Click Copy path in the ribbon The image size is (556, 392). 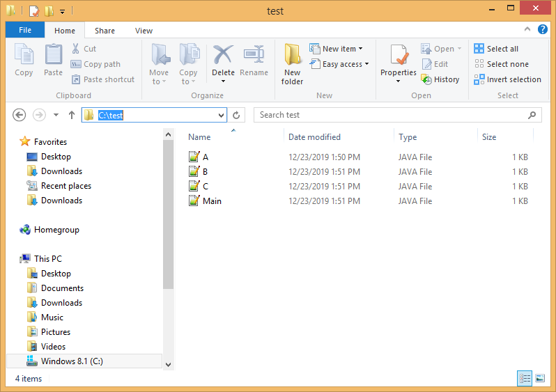[95, 64]
